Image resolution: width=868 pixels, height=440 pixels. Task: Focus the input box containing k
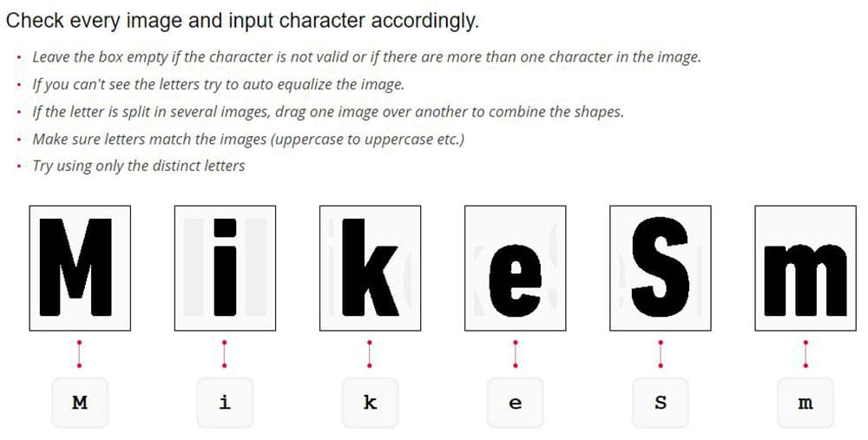point(370,403)
